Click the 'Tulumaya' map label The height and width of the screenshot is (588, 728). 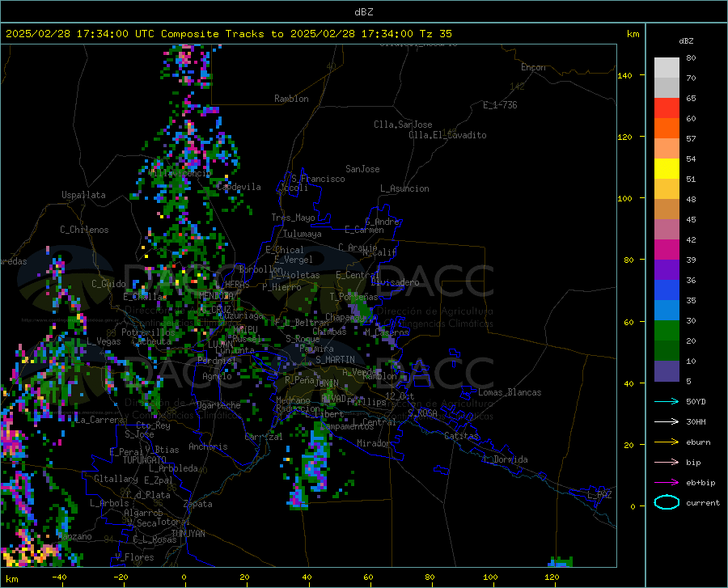click(x=303, y=234)
